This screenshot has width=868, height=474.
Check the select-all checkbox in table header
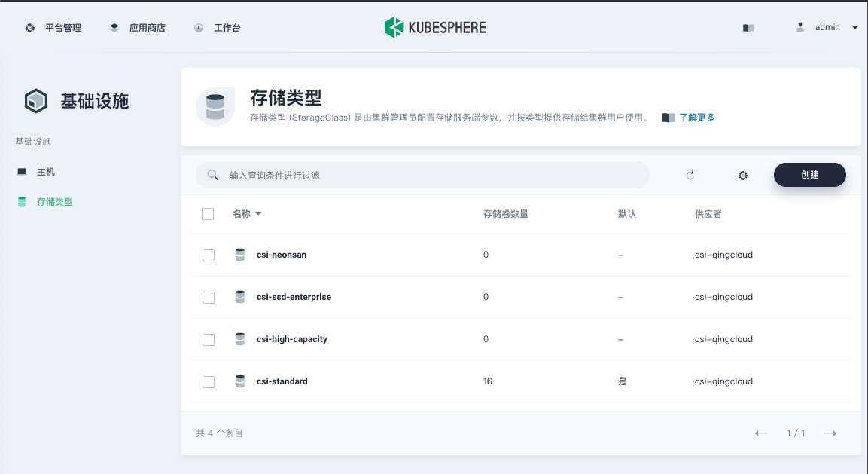coord(209,213)
